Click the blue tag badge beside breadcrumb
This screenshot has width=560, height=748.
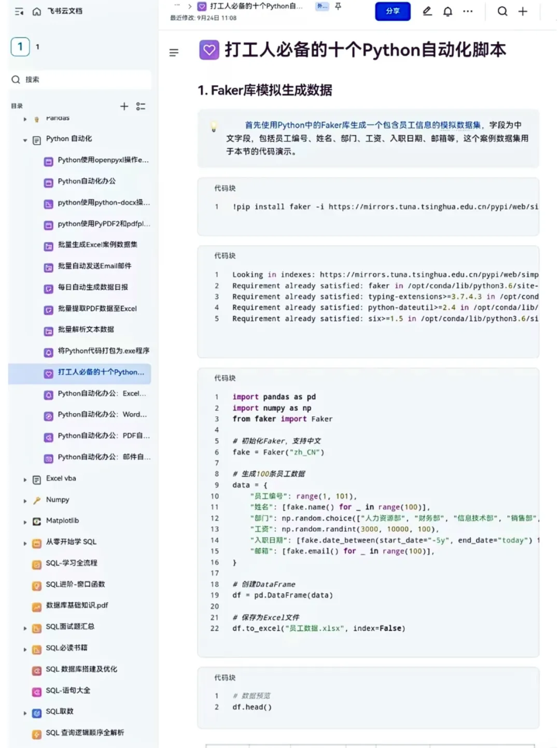tap(322, 6)
